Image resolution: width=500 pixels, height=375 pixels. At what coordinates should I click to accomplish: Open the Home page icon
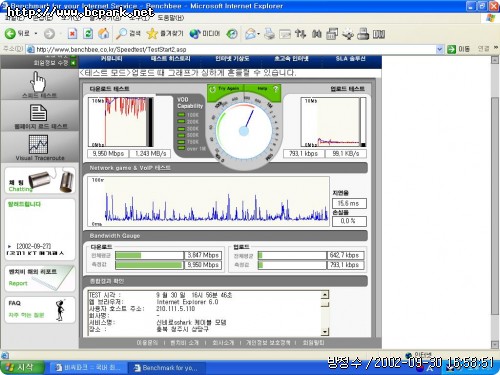point(104,34)
